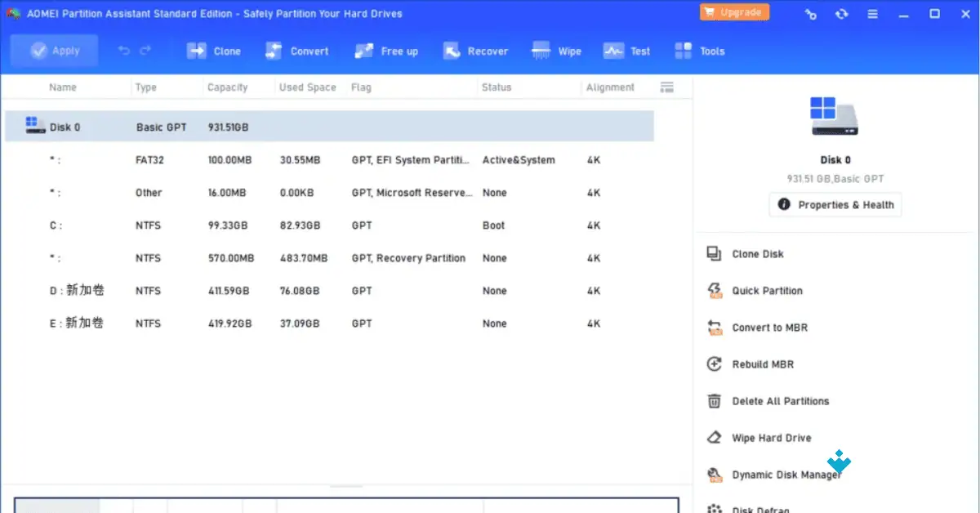Screen dimensions: 980x513
Task: Open the hamburger menu in titlebar
Action: click(872, 13)
